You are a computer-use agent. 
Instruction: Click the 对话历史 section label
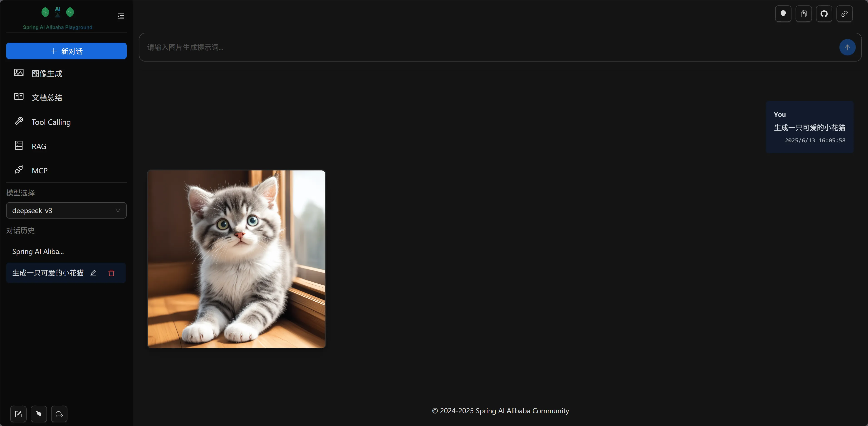point(20,230)
